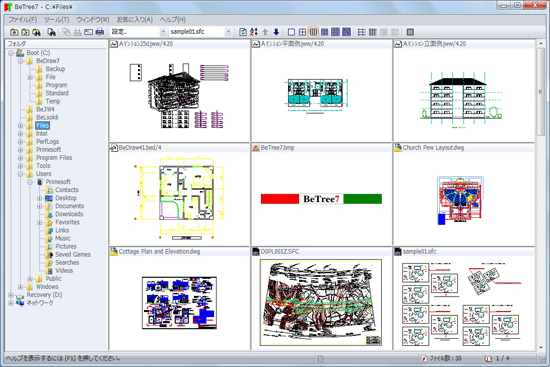Click the blue down arrow icon
Screen dimensions: 550x367
(x=276, y=32)
